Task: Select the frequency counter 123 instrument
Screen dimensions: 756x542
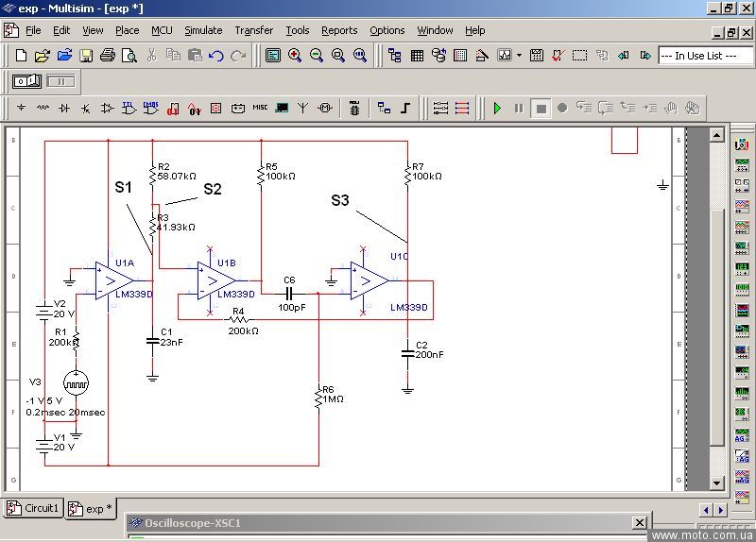Action: (742, 268)
